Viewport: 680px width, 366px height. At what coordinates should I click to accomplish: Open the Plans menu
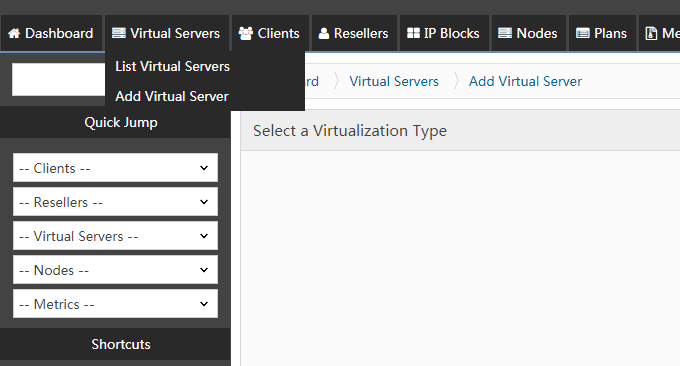tap(602, 33)
